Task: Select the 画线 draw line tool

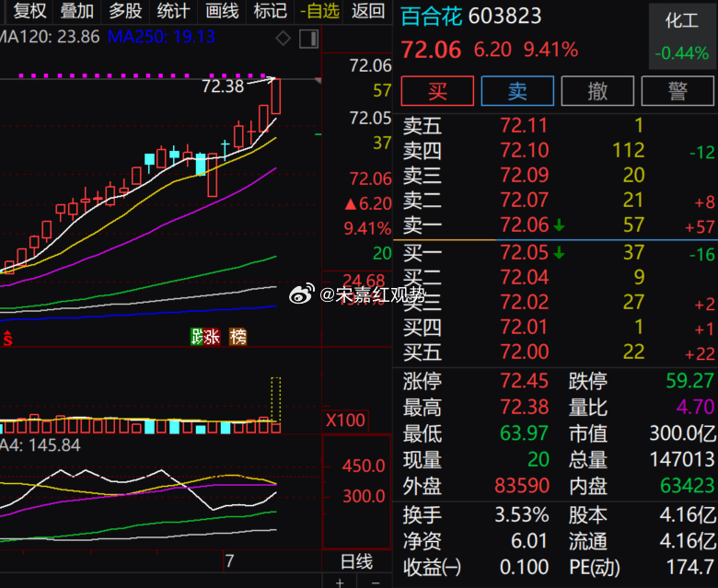Action: tap(222, 10)
